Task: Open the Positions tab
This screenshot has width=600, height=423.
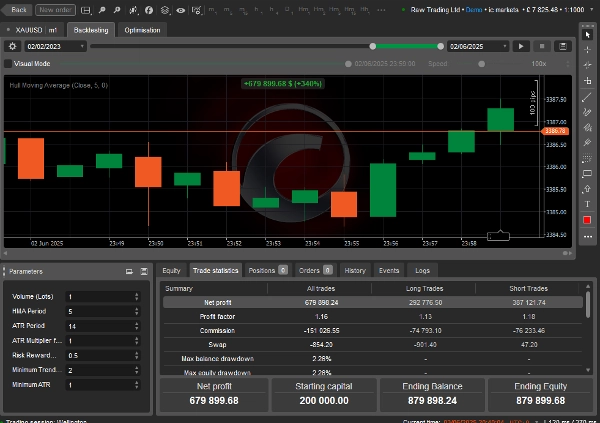Action: pos(267,270)
